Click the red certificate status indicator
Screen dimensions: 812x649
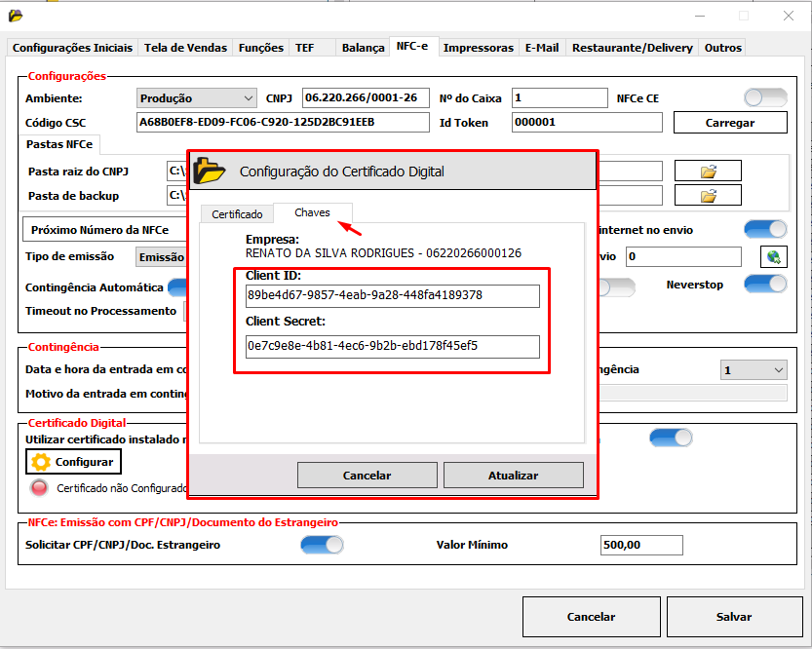click(40, 488)
